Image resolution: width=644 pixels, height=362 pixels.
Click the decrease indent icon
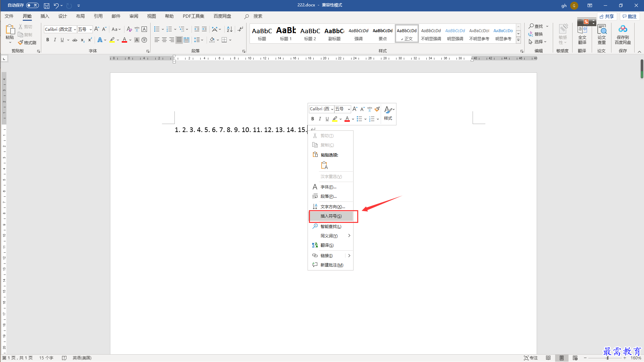197,29
